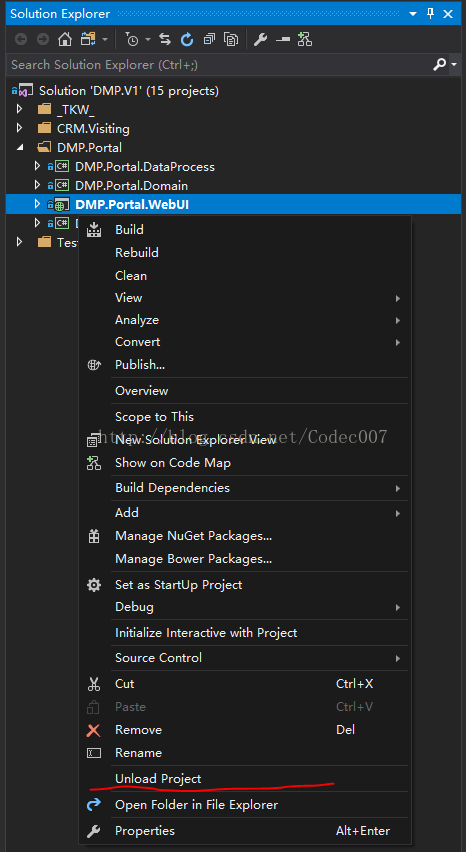This screenshot has height=852, width=466.
Task: Click Remove with the red X icon
Action: point(244,730)
